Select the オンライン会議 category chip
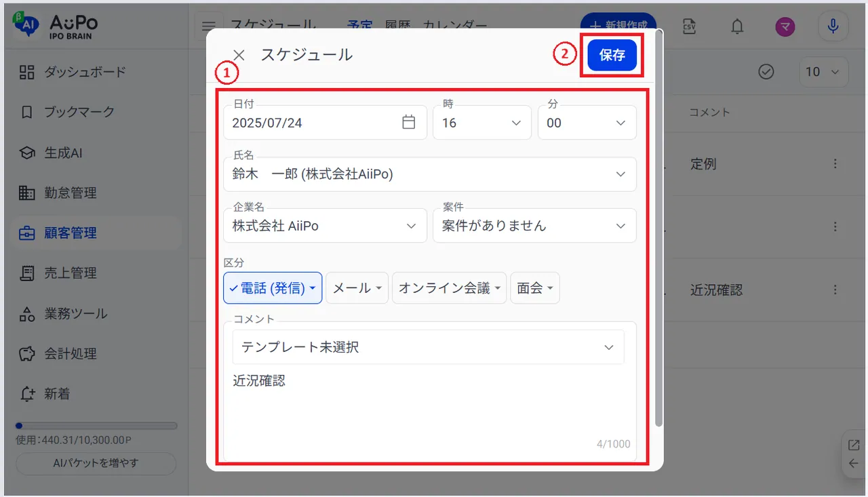 pos(450,288)
